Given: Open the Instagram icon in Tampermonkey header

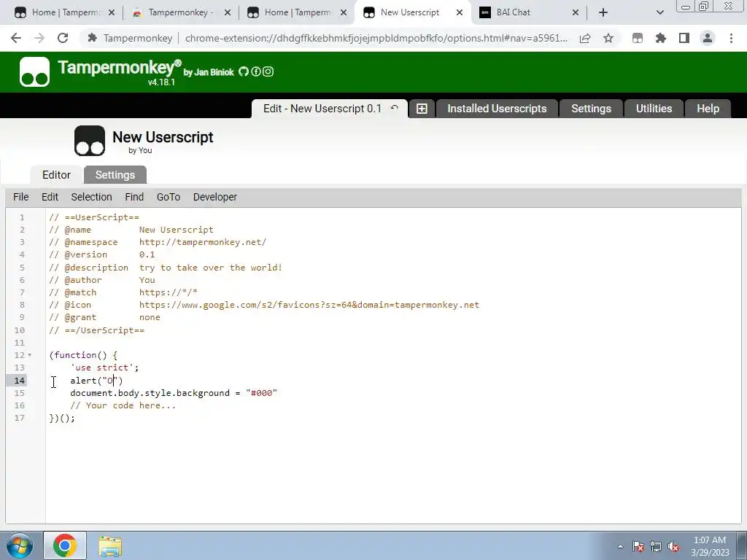Looking at the screenshot, I should click(268, 71).
